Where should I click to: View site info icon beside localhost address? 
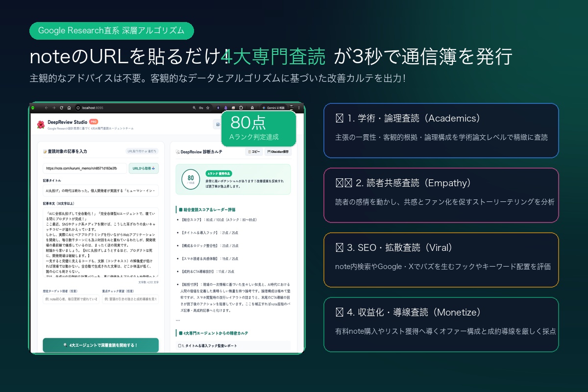(78, 108)
